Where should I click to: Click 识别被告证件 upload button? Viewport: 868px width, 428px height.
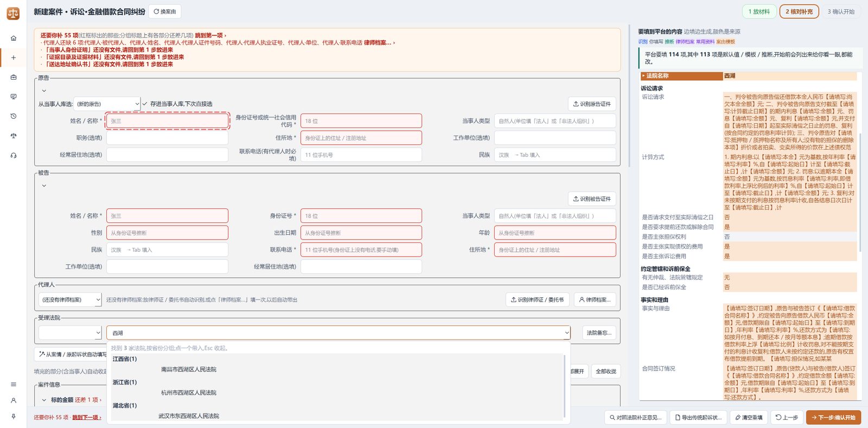click(592, 199)
